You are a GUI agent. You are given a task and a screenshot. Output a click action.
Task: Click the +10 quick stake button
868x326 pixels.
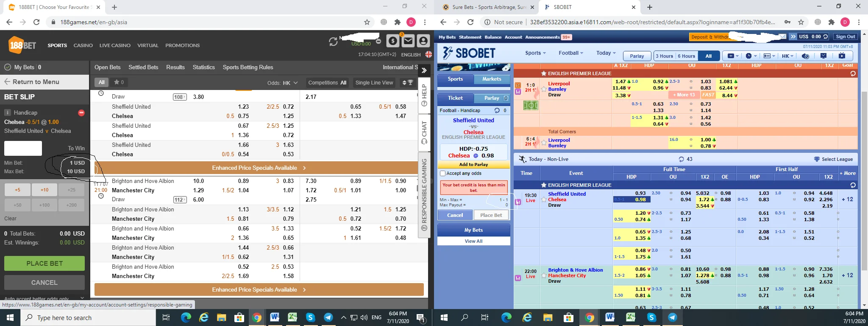point(45,190)
